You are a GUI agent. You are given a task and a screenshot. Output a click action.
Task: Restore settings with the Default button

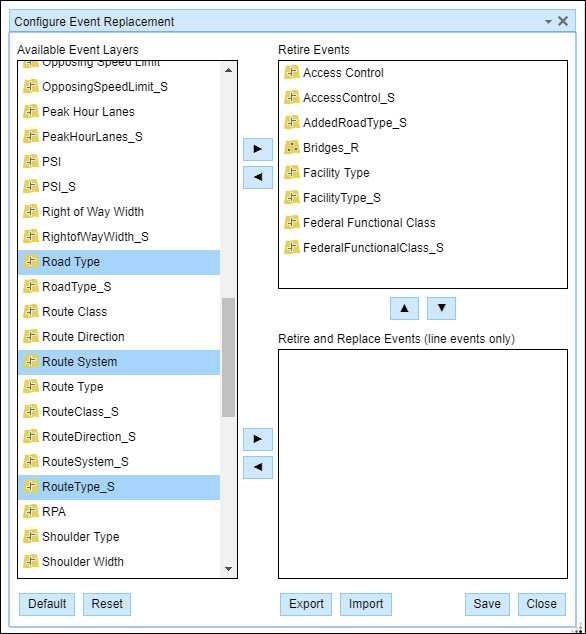point(47,604)
